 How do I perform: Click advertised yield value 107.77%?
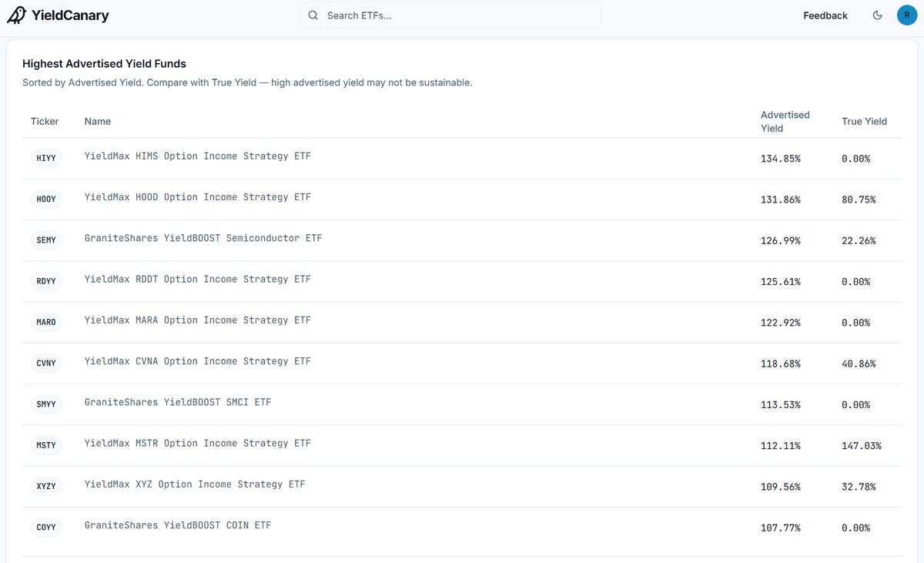[x=781, y=528]
